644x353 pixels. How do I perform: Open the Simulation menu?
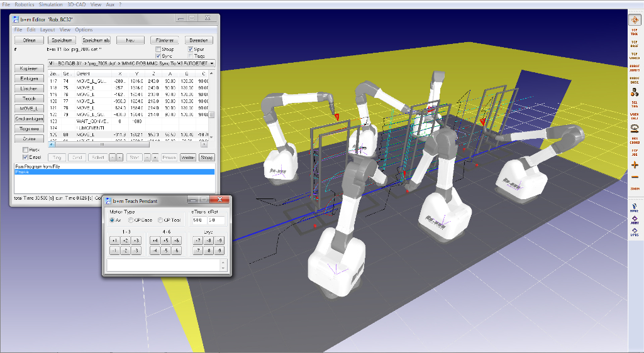point(50,4)
